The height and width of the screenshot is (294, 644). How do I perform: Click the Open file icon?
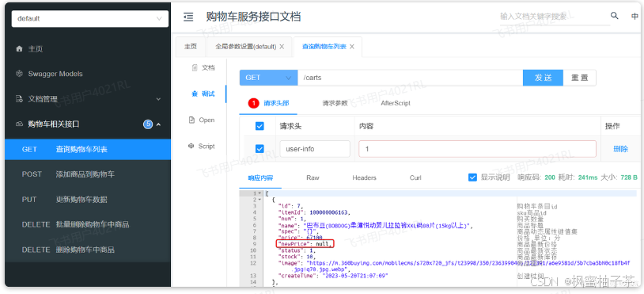point(191,120)
